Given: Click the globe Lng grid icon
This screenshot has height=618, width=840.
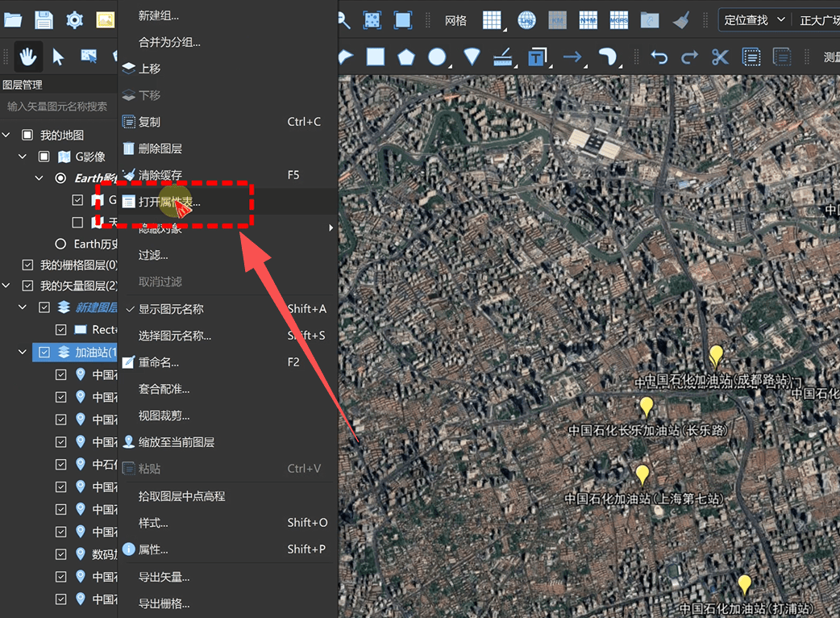Looking at the screenshot, I should pyautogui.click(x=526, y=20).
